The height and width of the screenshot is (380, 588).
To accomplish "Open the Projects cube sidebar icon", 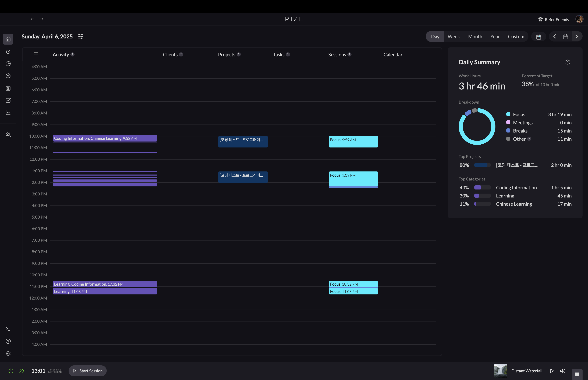I will 8,76.
